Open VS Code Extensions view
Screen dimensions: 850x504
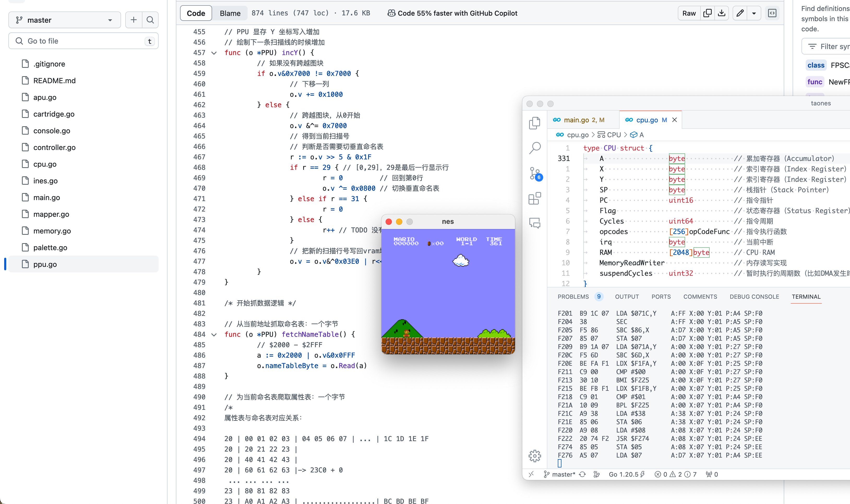click(535, 198)
